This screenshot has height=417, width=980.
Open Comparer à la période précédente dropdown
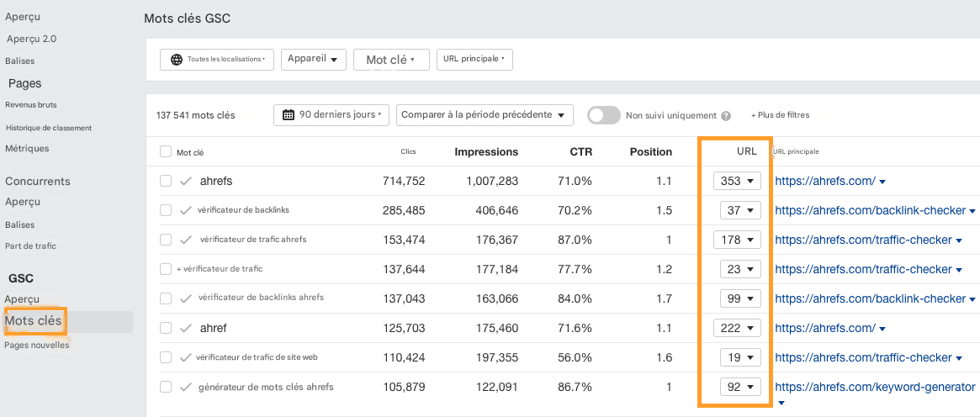click(x=485, y=115)
